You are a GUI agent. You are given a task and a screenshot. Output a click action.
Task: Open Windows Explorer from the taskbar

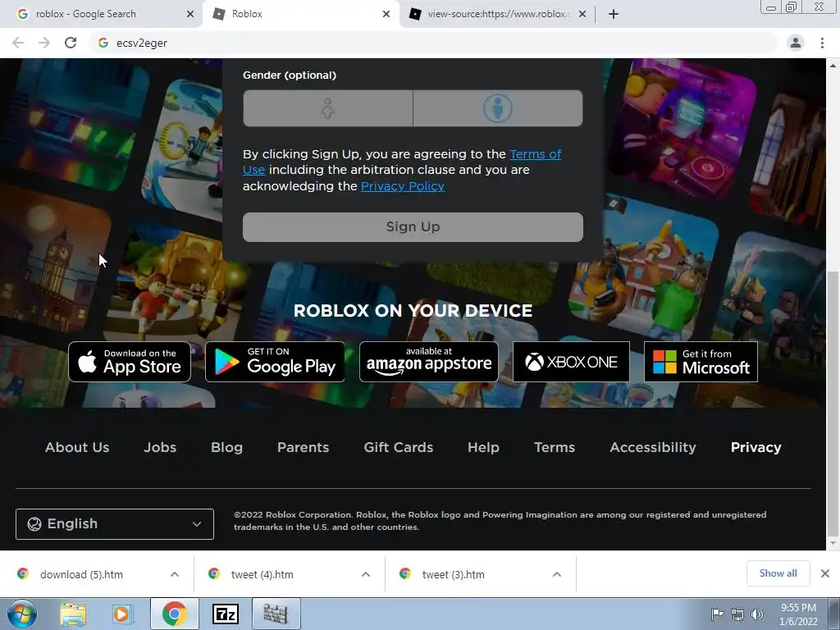73,614
